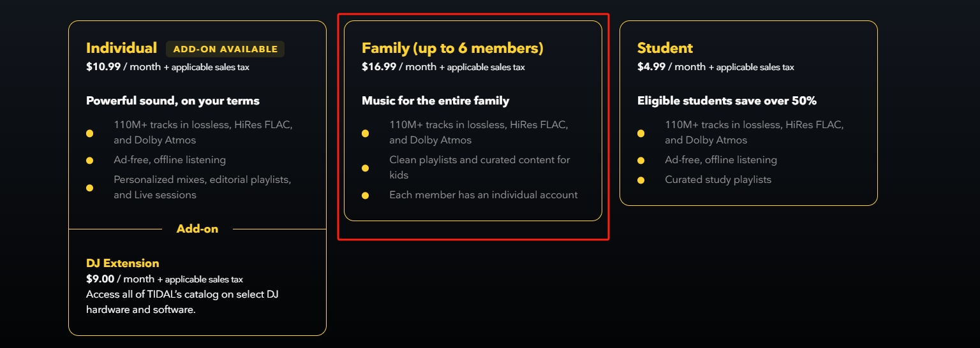This screenshot has width=980, height=348.
Task: Click the 'Powerful sound, on your terms' subtitle
Action: click(173, 101)
